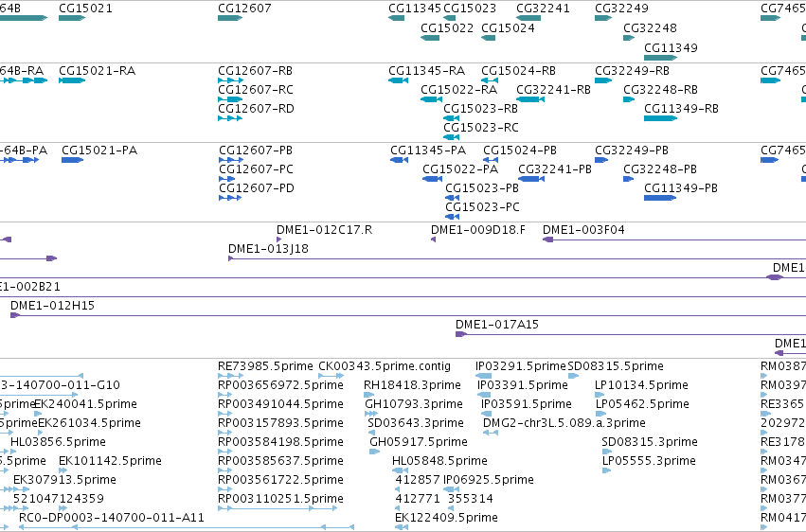Open the HL05848.5prime EST
The height and width of the screenshot is (532, 806).
click(x=401, y=470)
